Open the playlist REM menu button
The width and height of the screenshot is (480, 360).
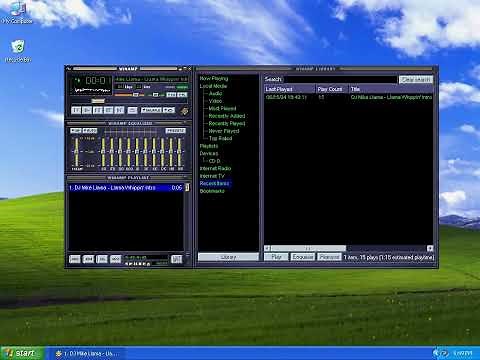click(88, 259)
